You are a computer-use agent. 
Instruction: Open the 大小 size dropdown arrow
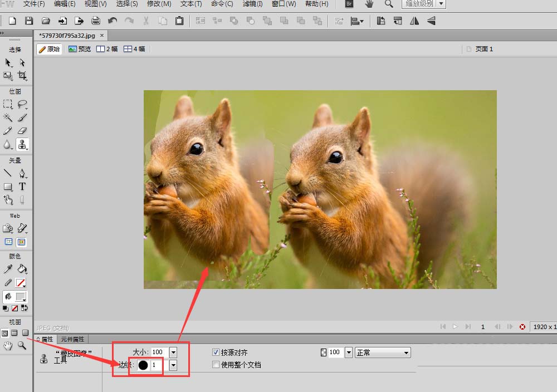173,352
